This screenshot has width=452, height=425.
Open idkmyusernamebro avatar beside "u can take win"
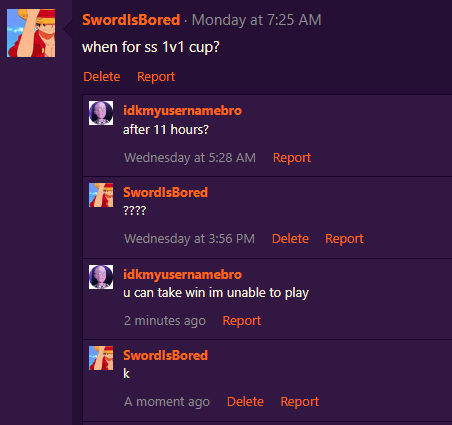[101, 277]
